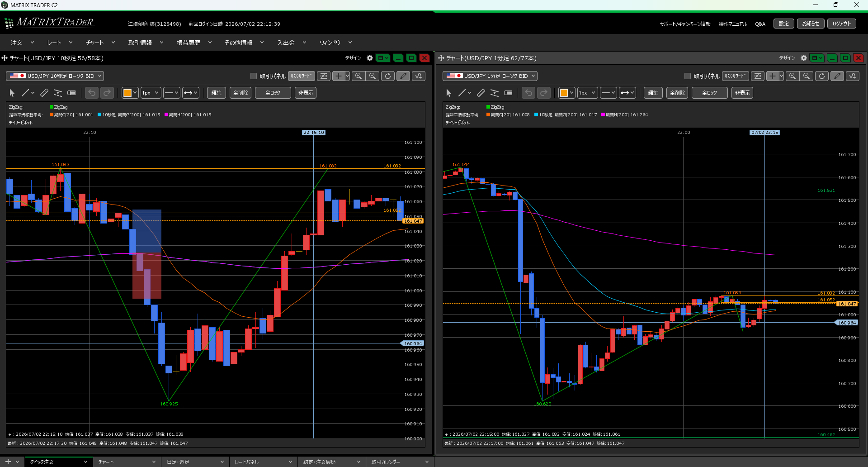Open the USD/JPY 1分足 ローソク BID selector
Screen dimensions: 868x467
(x=490, y=76)
